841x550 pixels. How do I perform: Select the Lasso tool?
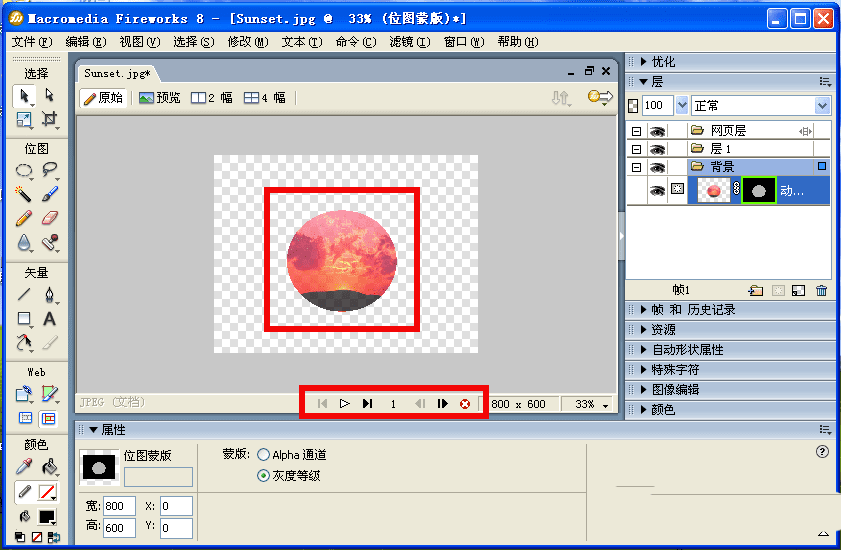pyautogui.click(x=49, y=170)
